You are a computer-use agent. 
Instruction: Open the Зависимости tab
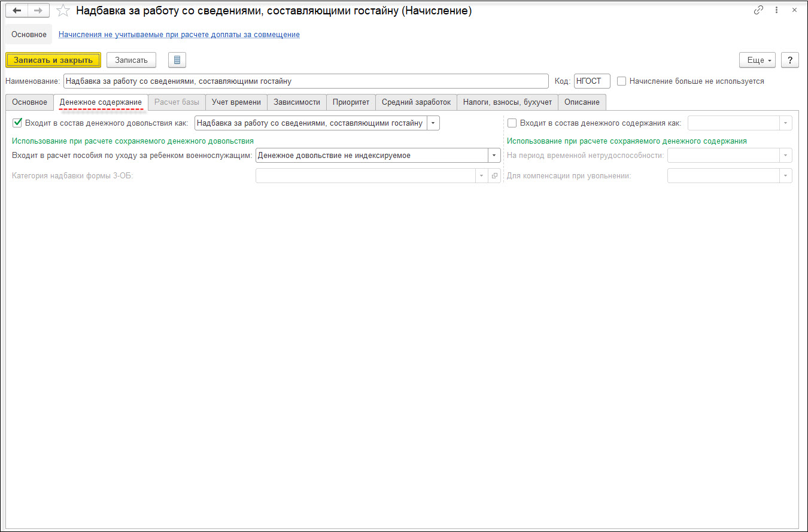pyautogui.click(x=297, y=102)
